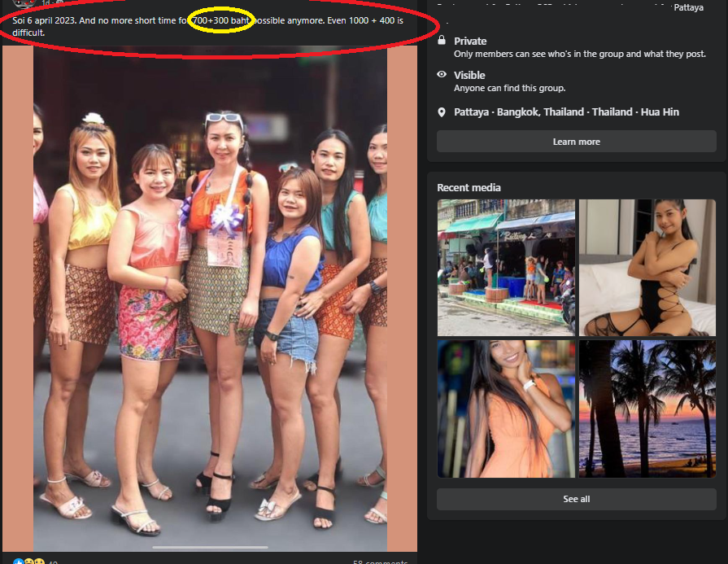The width and height of the screenshot is (728, 564).
Task: Click the blue Like reaction icon
Action: tap(18, 562)
